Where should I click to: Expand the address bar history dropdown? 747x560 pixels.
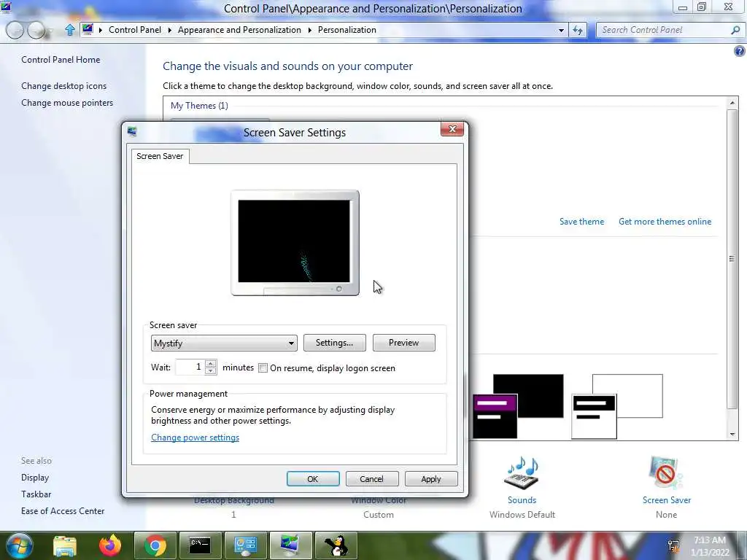click(x=561, y=30)
